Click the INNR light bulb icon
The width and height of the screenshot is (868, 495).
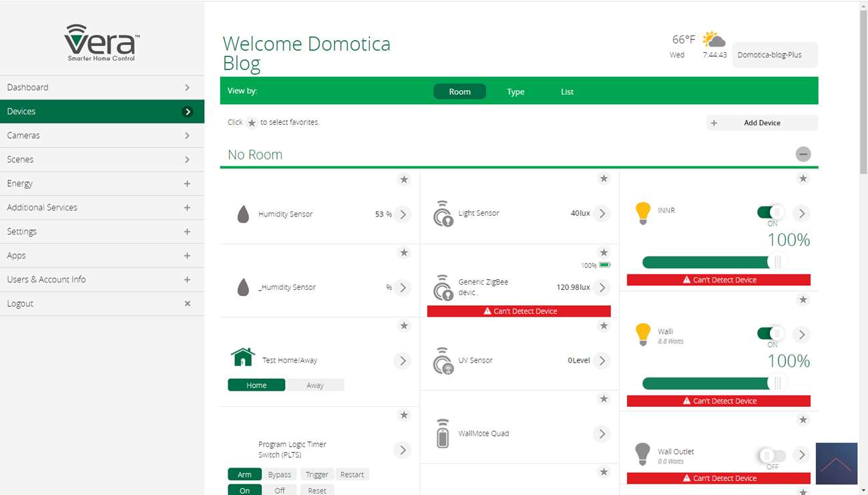tap(642, 213)
